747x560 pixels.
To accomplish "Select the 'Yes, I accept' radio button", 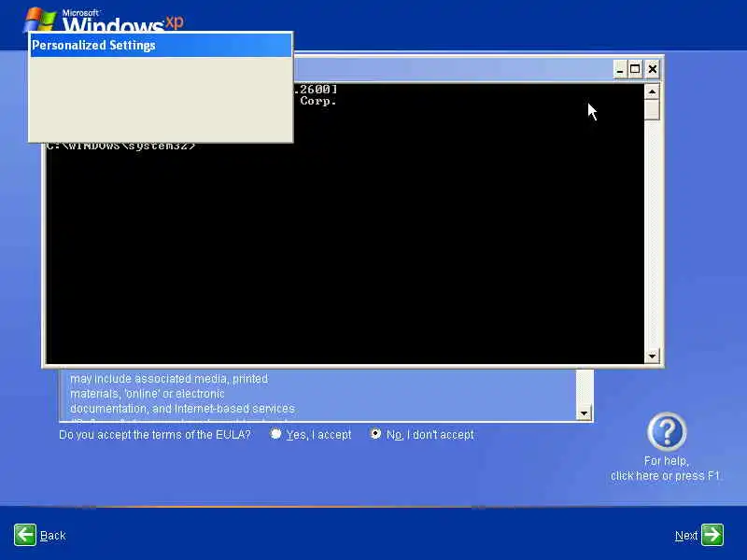I will pos(275,434).
